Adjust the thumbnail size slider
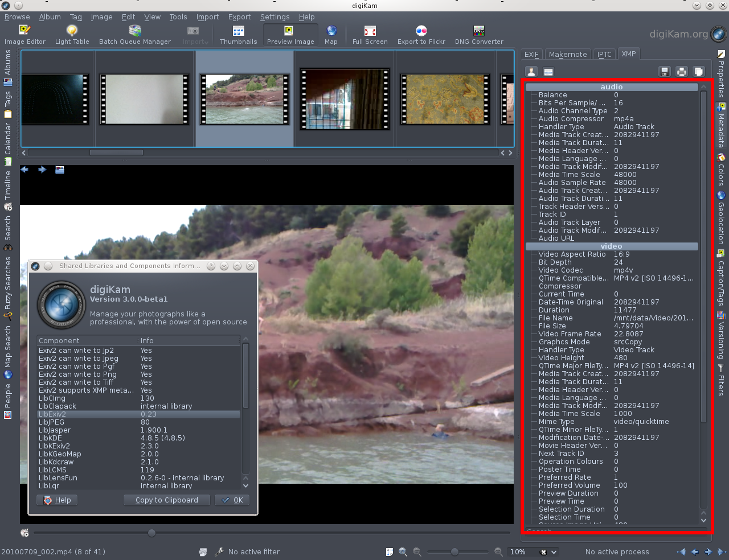This screenshot has width=729, height=560. pyautogui.click(x=456, y=551)
